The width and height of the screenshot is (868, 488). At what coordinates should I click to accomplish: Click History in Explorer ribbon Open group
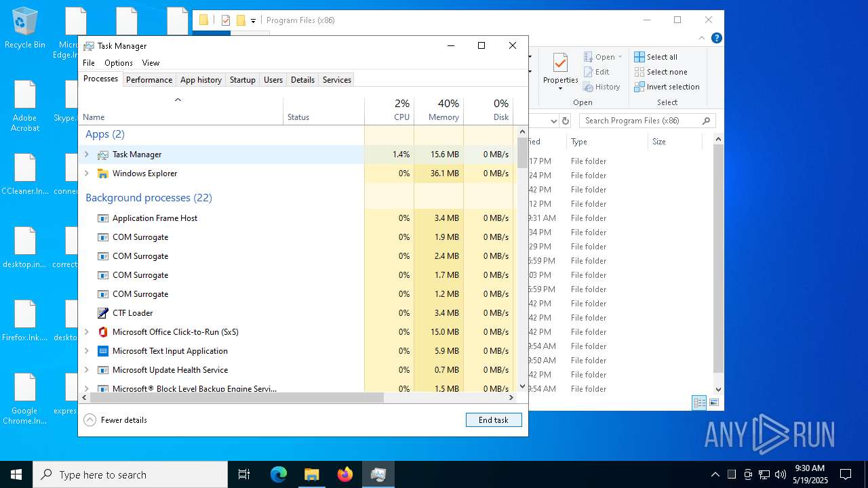click(602, 87)
